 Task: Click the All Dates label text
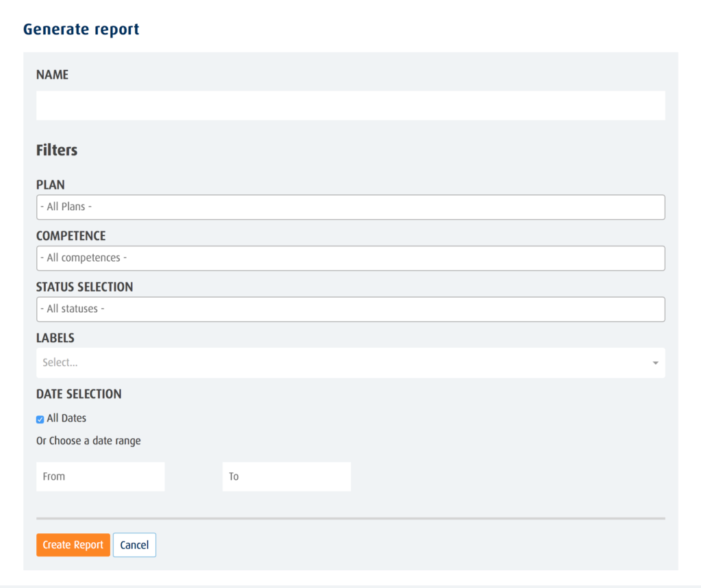click(66, 418)
